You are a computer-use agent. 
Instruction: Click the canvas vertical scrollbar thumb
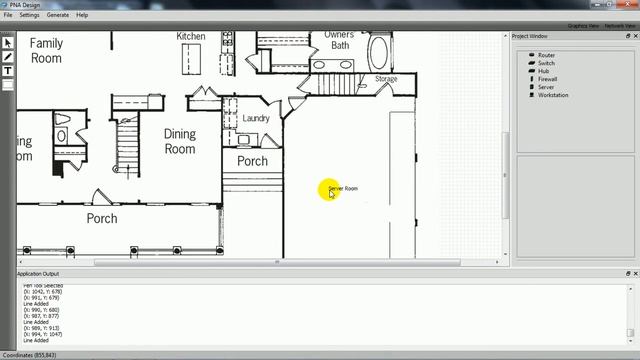tap(505, 175)
